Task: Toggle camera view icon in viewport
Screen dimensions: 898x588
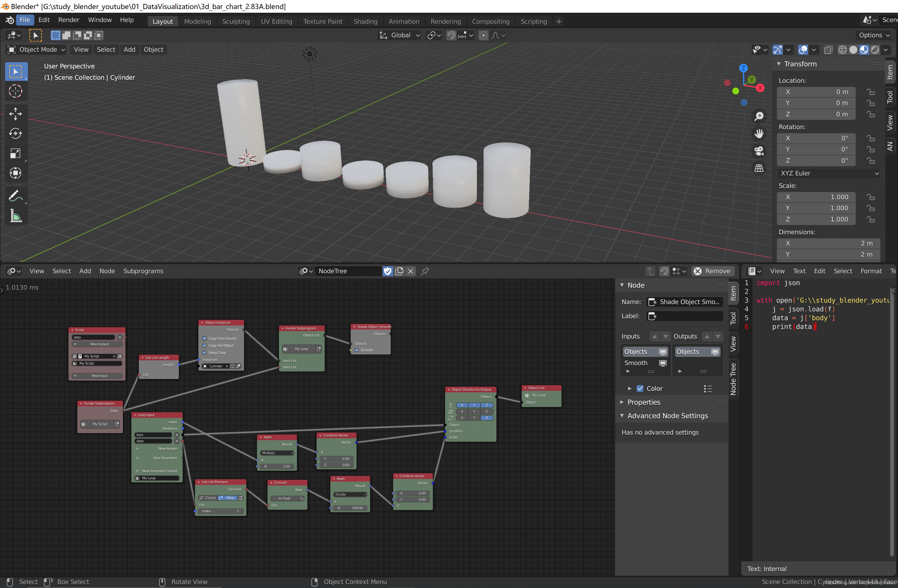Action: pos(759,151)
